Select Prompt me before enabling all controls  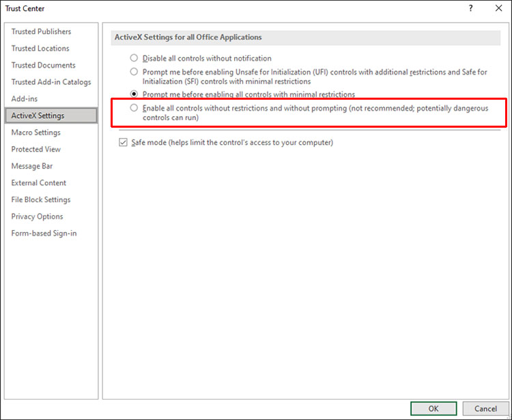(134, 94)
